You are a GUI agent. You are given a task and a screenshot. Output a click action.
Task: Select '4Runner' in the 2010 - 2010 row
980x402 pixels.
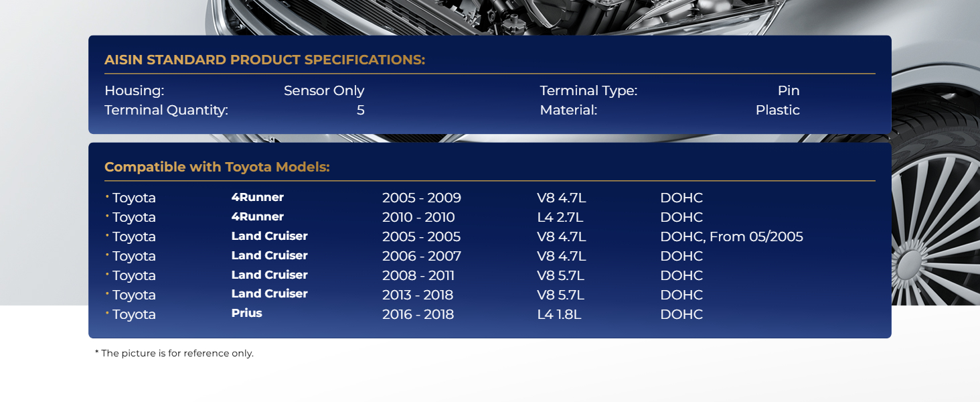tap(258, 217)
